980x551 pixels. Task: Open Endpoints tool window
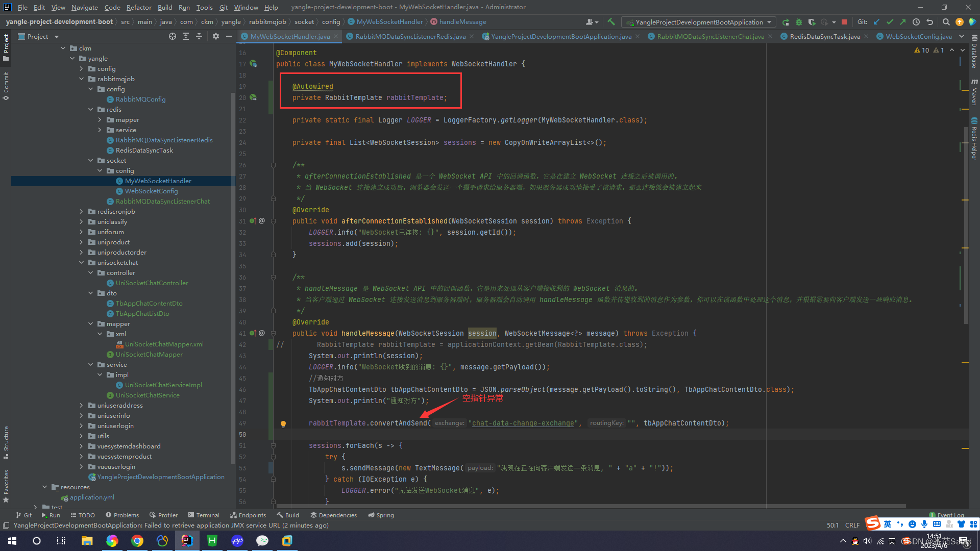[x=248, y=515]
